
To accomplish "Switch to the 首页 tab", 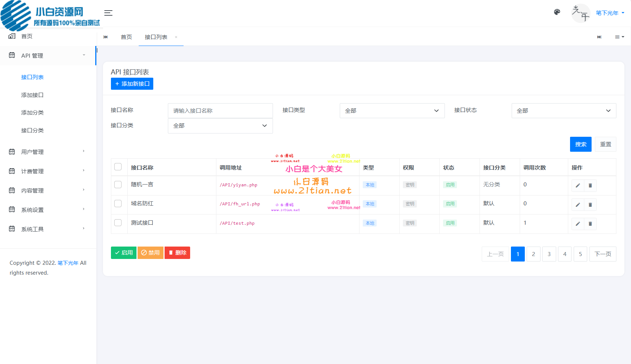I will 126,37.
